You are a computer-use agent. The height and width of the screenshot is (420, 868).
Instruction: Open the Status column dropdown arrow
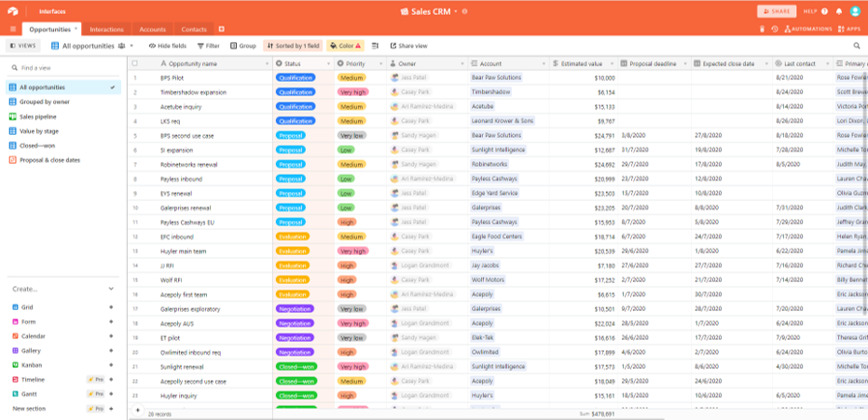(327, 63)
